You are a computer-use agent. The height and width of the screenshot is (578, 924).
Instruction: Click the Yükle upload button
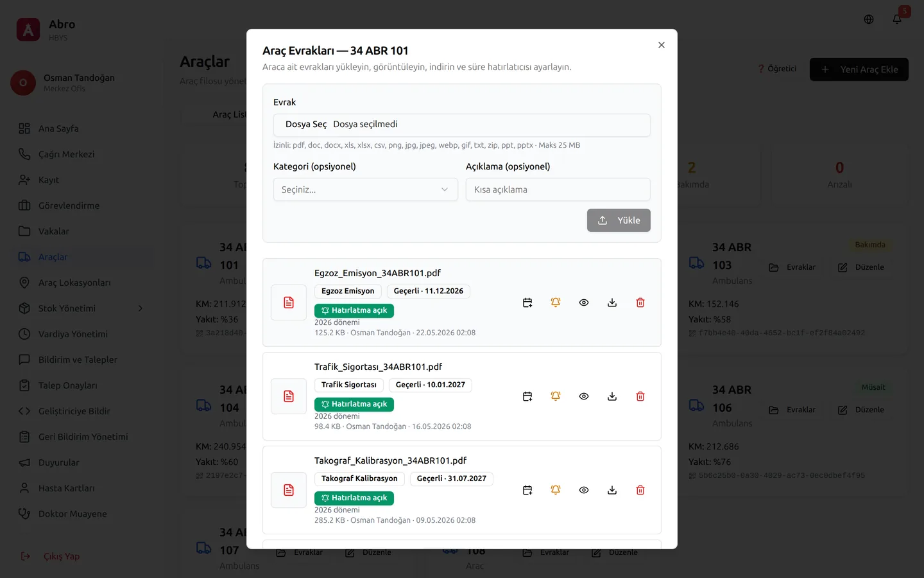[619, 220]
